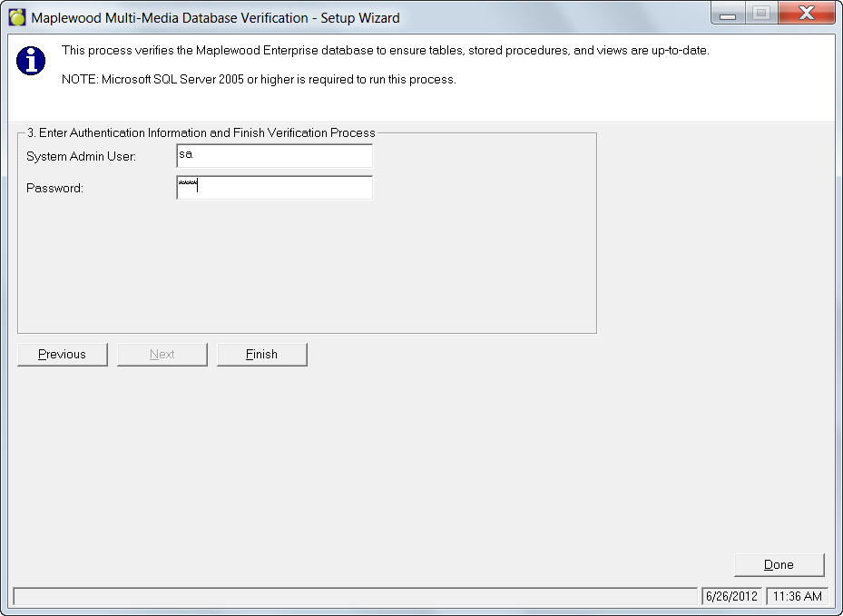Click the disabled Next button
Screen dimensions: 843x616
click(x=162, y=355)
